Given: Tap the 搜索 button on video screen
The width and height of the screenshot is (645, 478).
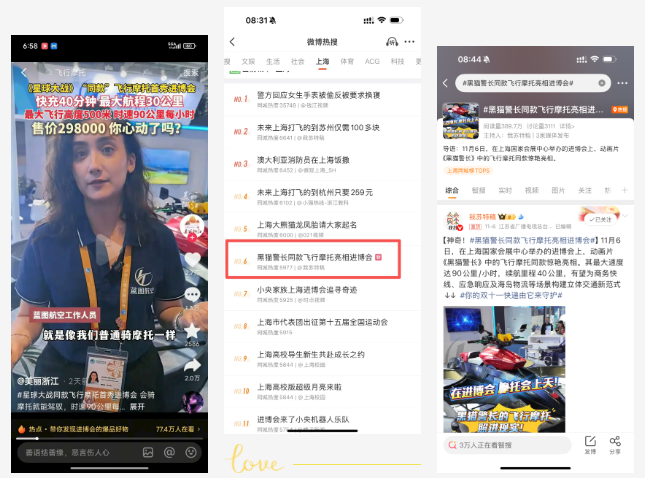Looking at the screenshot, I should [191, 72].
